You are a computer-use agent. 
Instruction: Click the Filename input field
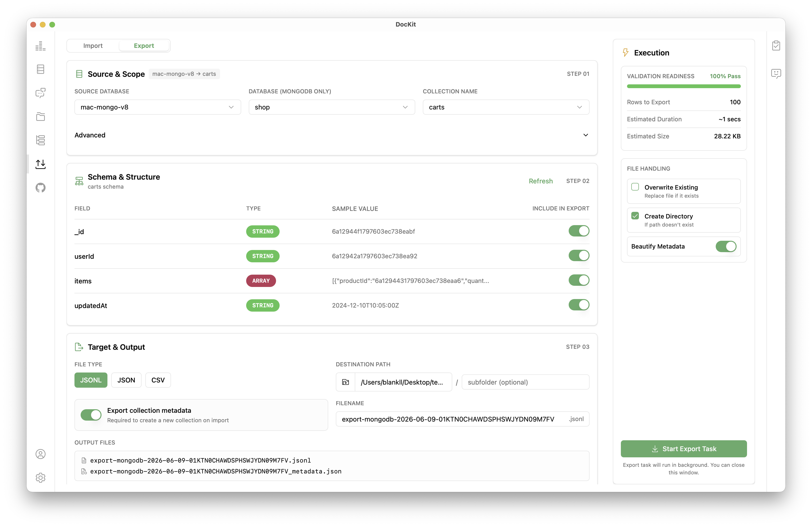pos(462,419)
